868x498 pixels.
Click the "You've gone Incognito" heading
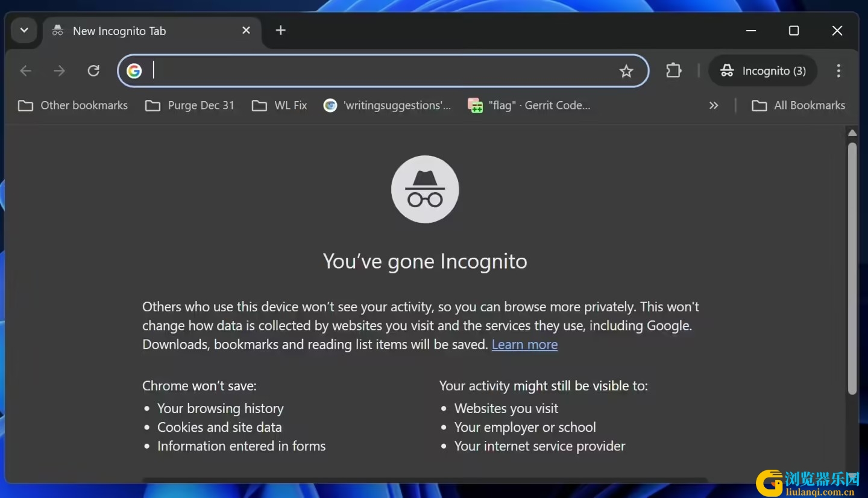[x=425, y=261]
